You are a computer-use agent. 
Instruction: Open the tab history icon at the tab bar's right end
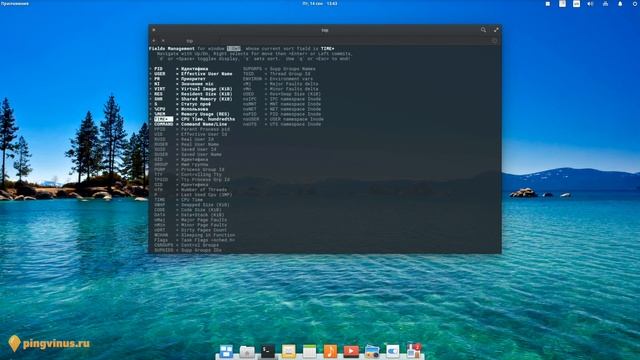[494, 41]
